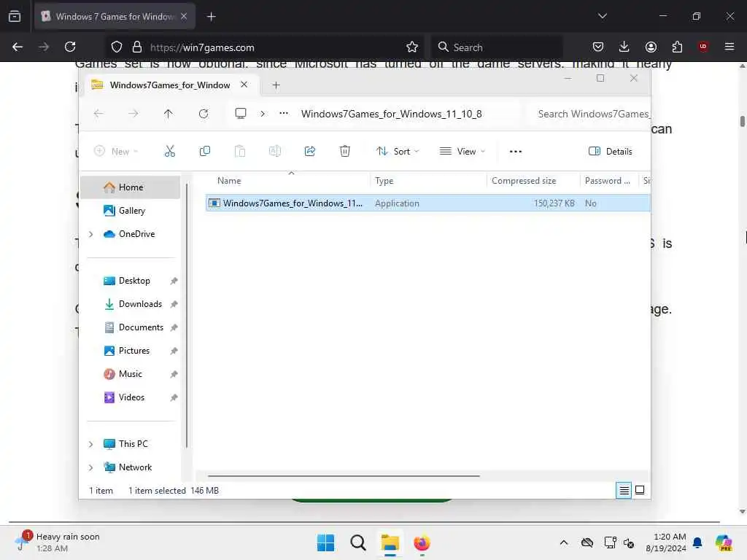Sort by Name column header
Screen dimensions: 747x560
pos(287,181)
